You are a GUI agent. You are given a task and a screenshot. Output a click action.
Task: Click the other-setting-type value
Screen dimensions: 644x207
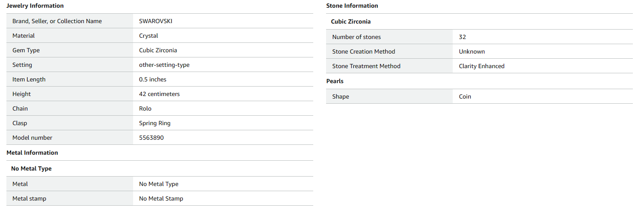point(164,65)
